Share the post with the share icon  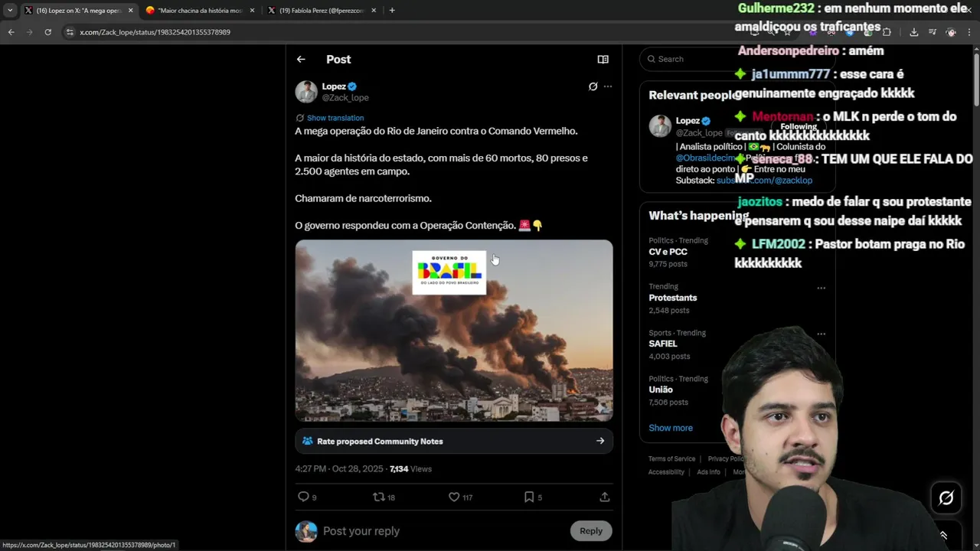(605, 497)
